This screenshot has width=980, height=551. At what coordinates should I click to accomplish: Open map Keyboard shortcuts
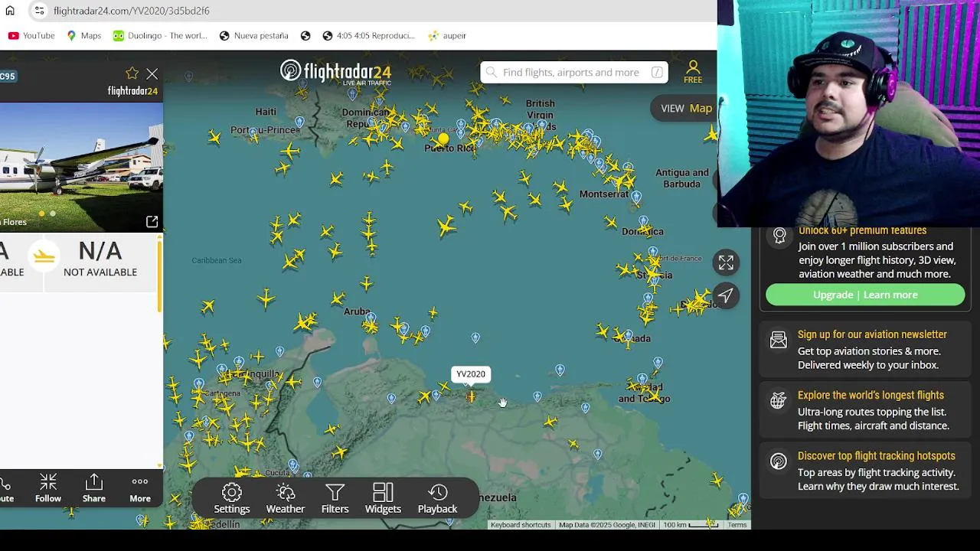coord(521,525)
